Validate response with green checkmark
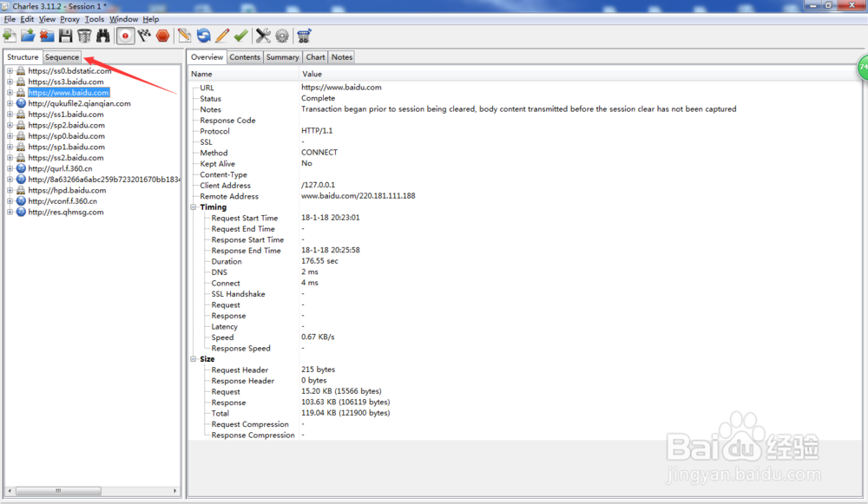 240,36
